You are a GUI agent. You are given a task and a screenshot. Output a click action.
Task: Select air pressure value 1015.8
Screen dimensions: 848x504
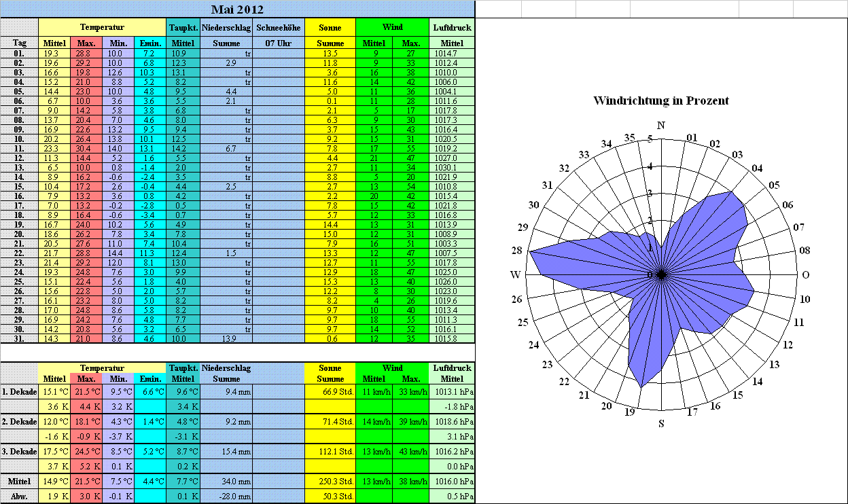(x=452, y=338)
